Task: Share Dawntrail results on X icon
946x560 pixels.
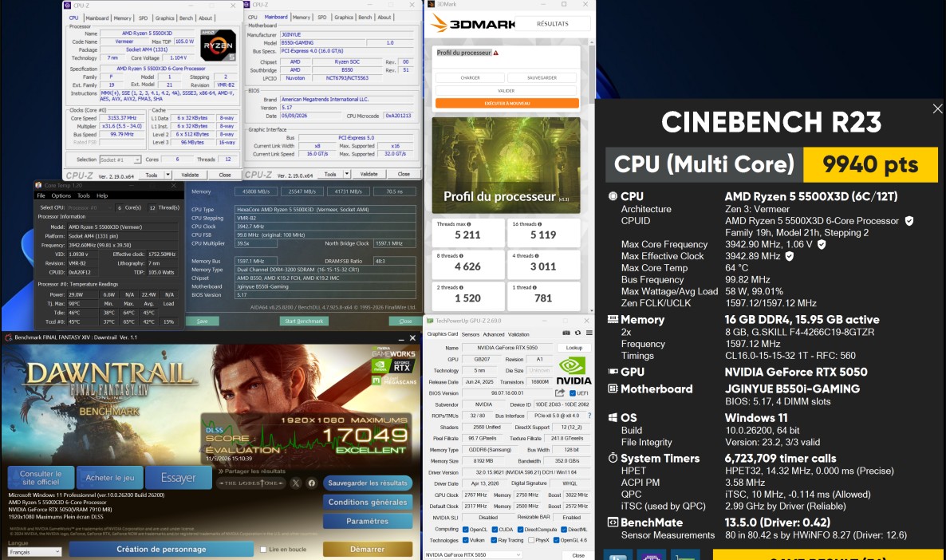Action: click(x=296, y=483)
